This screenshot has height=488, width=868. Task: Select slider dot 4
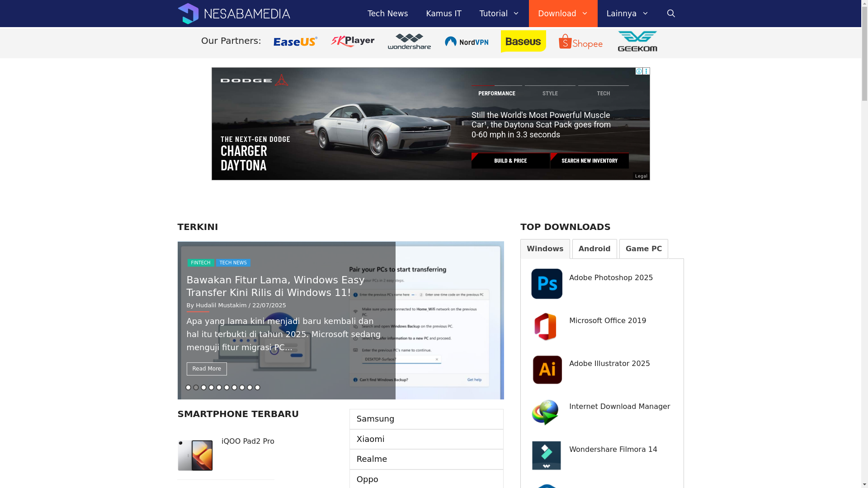(x=211, y=388)
